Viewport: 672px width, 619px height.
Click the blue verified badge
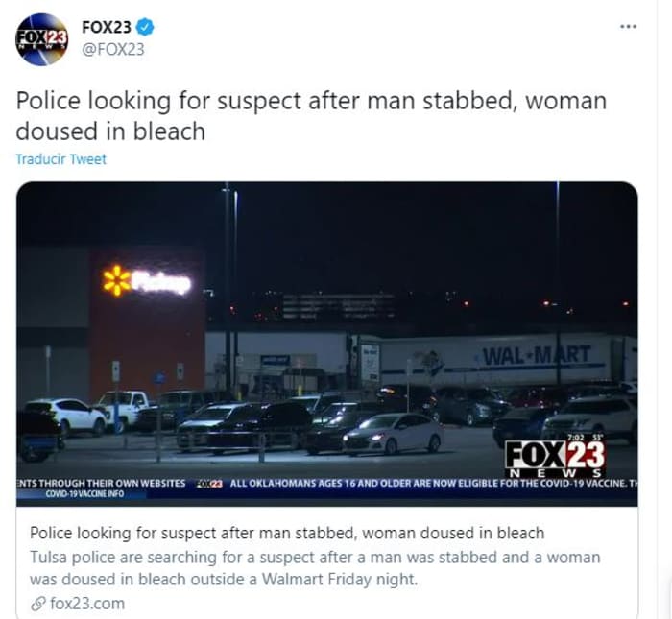pyautogui.click(x=145, y=27)
